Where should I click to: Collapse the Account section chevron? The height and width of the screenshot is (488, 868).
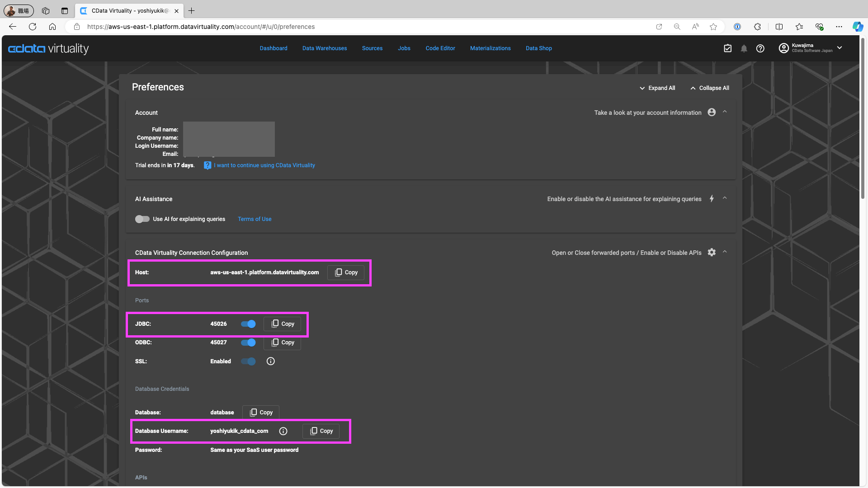725,112
